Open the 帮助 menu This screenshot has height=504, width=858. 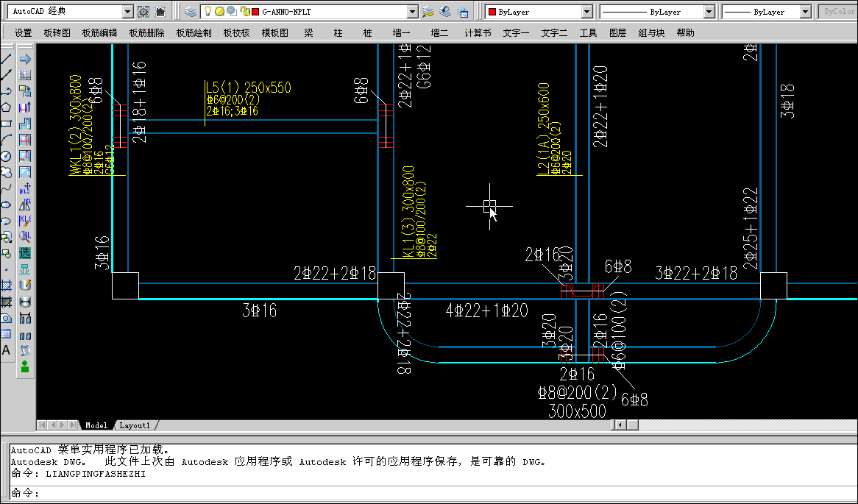[686, 33]
